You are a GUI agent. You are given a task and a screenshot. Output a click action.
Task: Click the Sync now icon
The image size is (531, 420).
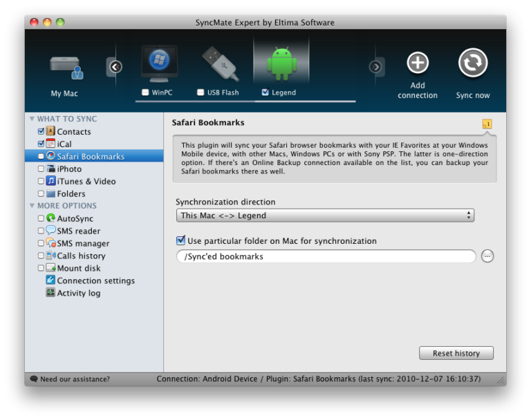click(473, 64)
